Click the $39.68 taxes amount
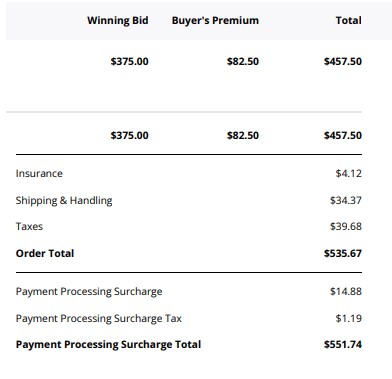The width and height of the screenshot is (392, 379). tap(346, 226)
